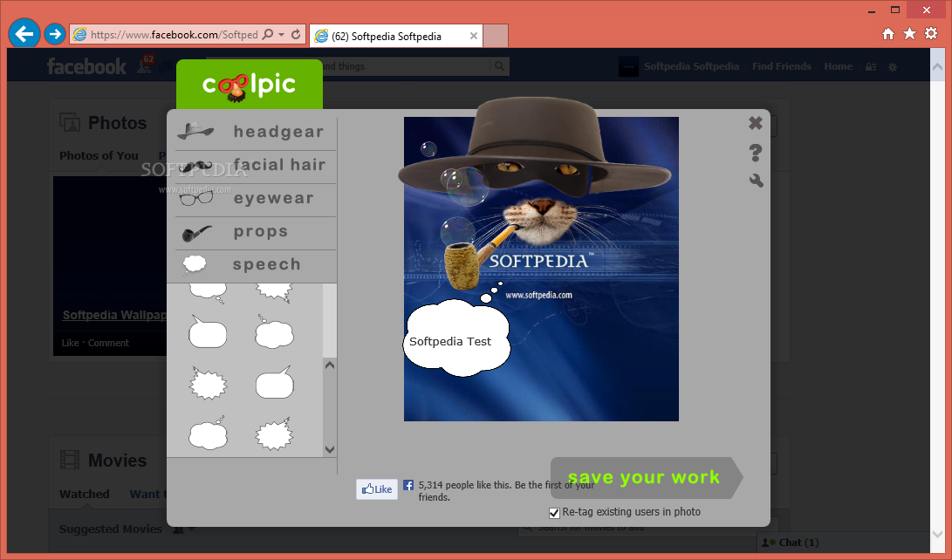
Task: Go back with browser back arrow
Action: (24, 33)
